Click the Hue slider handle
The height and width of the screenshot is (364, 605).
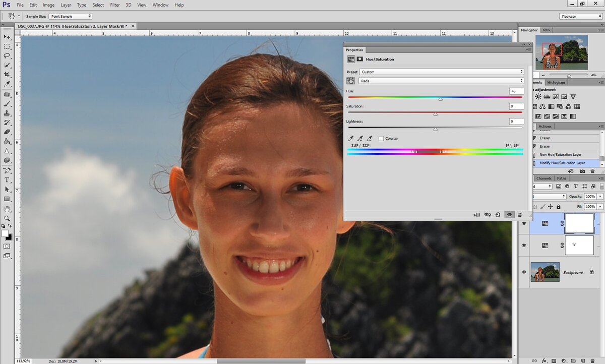tap(440, 99)
